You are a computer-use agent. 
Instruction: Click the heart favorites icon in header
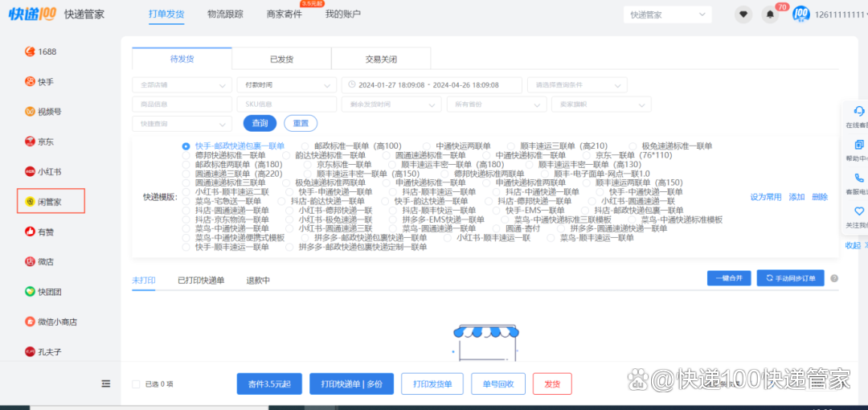(x=743, y=14)
